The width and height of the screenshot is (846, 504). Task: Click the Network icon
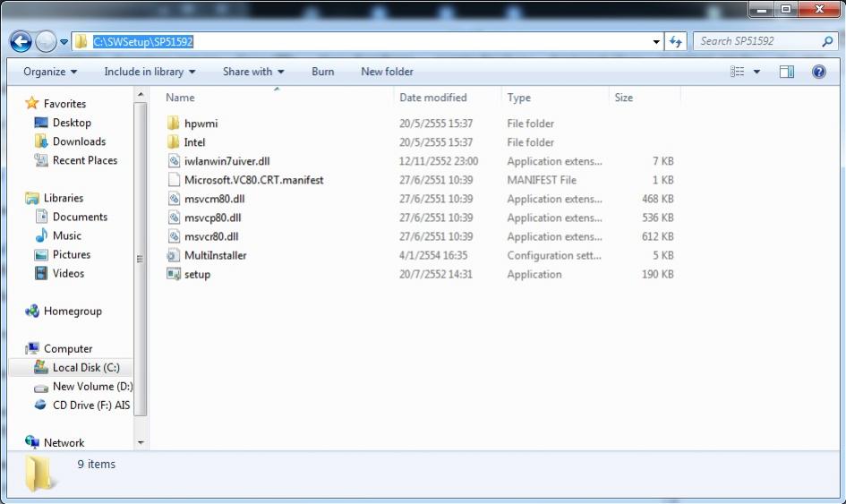(x=32, y=442)
